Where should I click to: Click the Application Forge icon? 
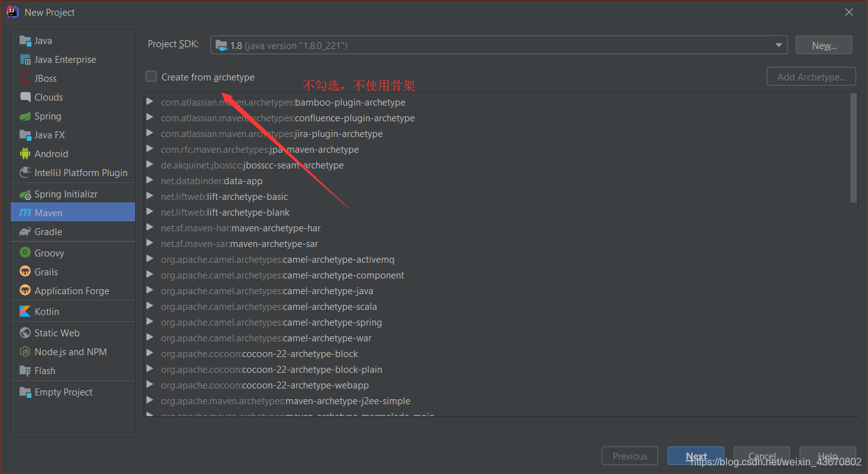pos(25,290)
